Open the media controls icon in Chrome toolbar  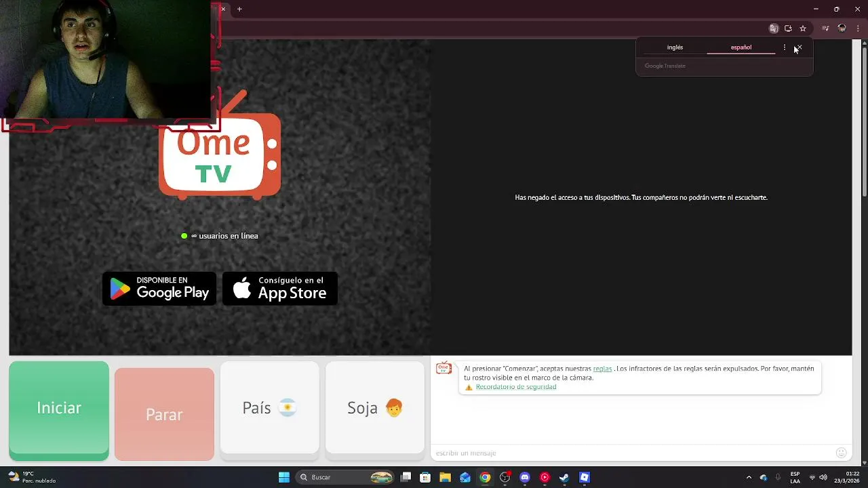pyautogui.click(x=825, y=28)
